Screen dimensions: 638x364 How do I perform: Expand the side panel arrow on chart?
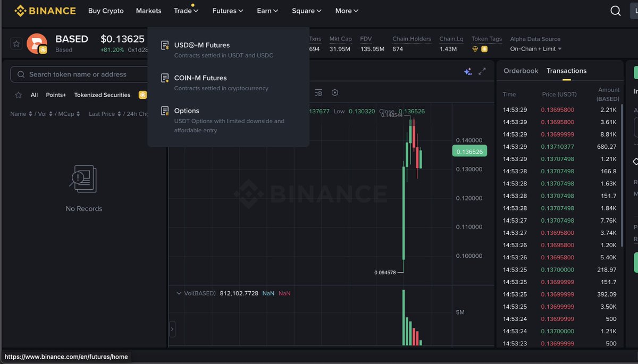(x=172, y=329)
